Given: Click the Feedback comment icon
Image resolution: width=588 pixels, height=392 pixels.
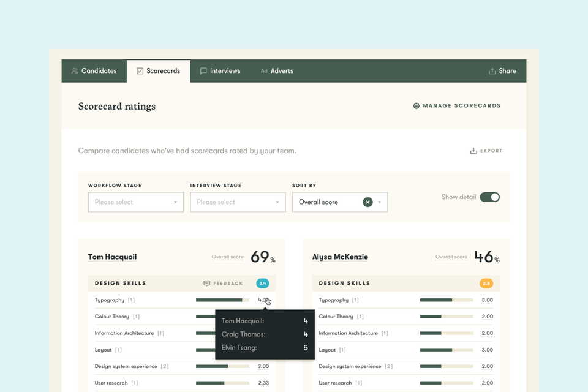Looking at the screenshot, I should (x=206, y=284).
